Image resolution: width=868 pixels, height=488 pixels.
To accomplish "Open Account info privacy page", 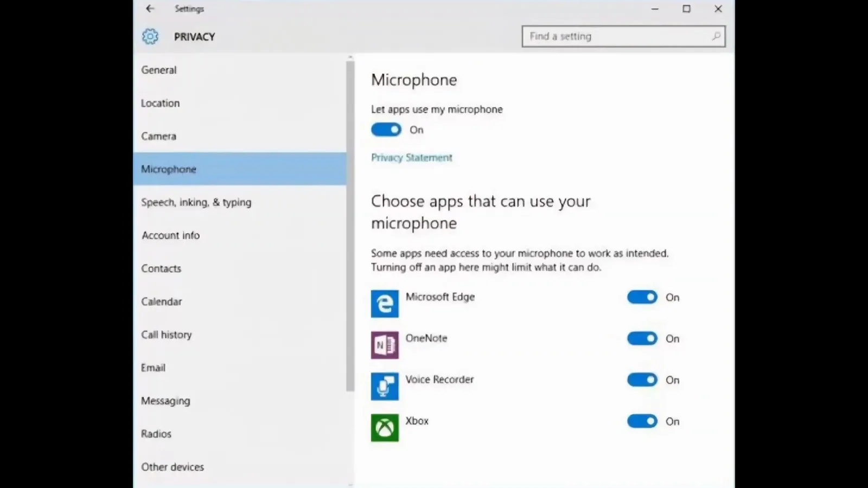I will tap(240, 235).
